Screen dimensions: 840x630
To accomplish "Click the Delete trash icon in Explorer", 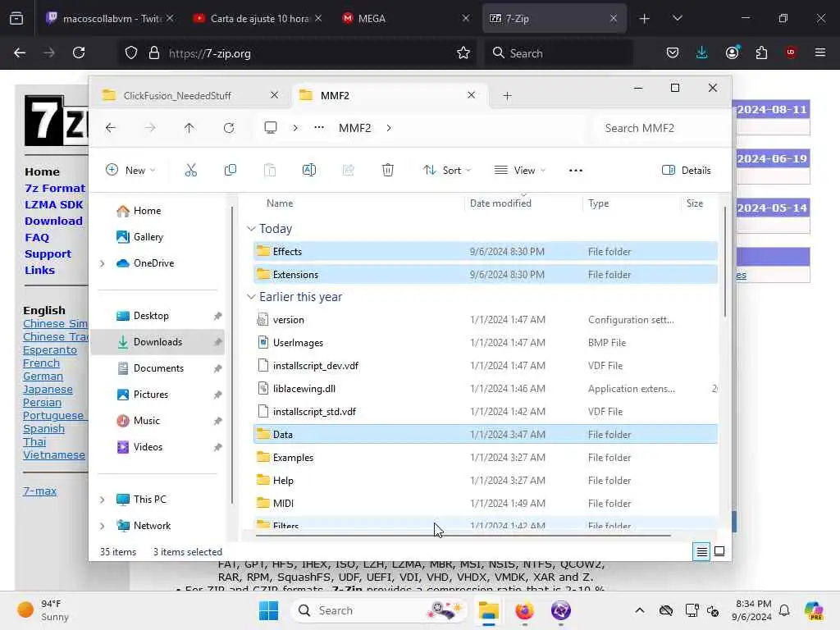I will 388,171.
